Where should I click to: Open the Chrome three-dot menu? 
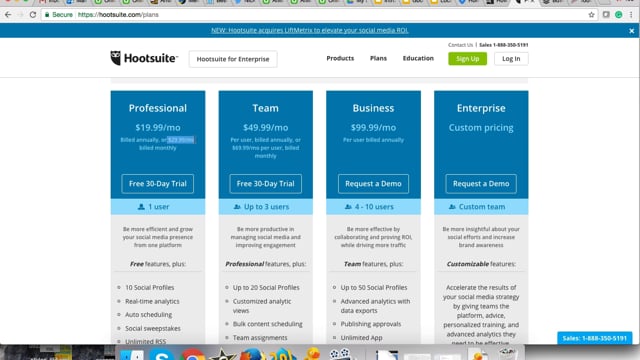point(631,15)
